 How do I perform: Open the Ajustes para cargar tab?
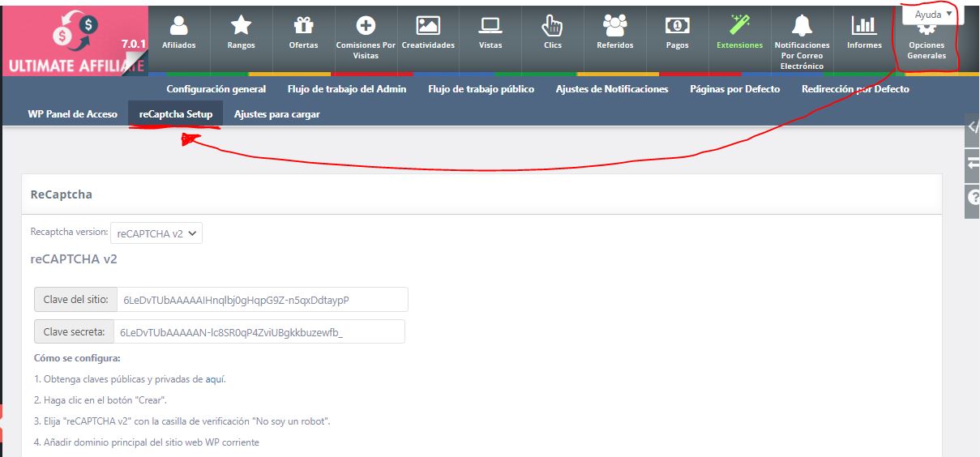[276, 114]
